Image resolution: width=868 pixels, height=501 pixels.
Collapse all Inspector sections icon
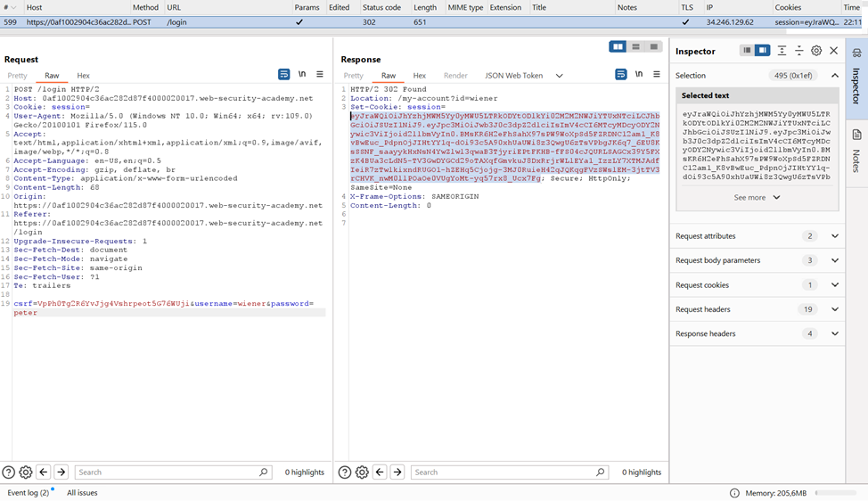pyautogui.click(x=799, y=51)
